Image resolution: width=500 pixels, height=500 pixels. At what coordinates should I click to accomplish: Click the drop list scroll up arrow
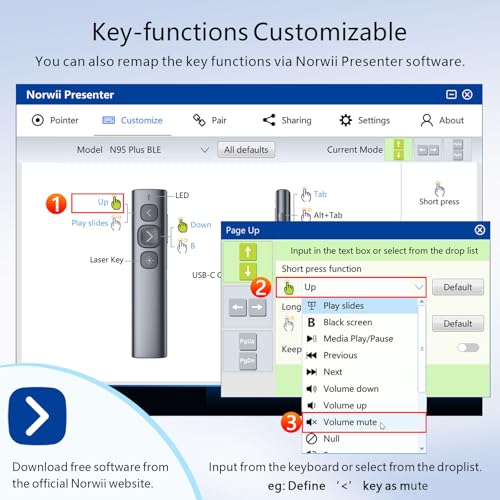click(422, 302)
